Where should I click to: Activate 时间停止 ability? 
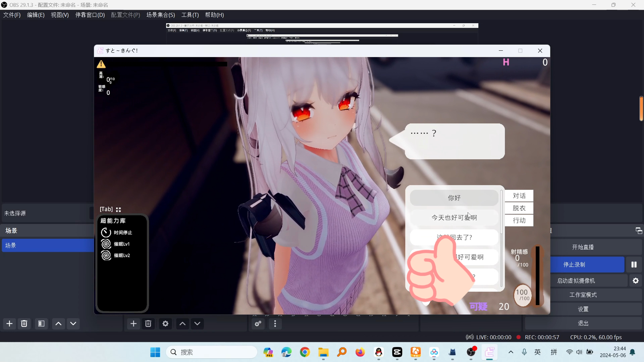click(117, 232)
